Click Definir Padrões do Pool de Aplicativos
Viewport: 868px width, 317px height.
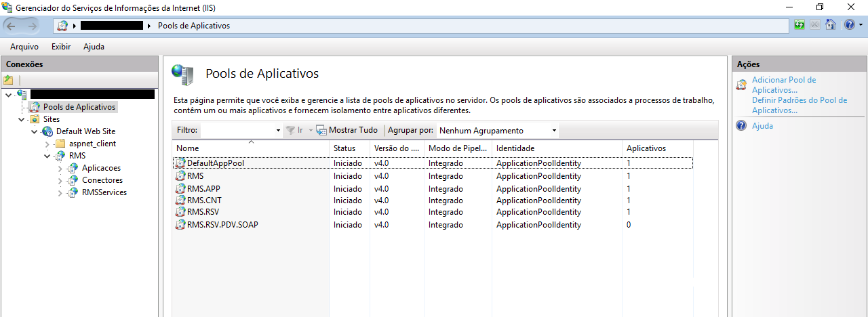[x=799, y=105]
